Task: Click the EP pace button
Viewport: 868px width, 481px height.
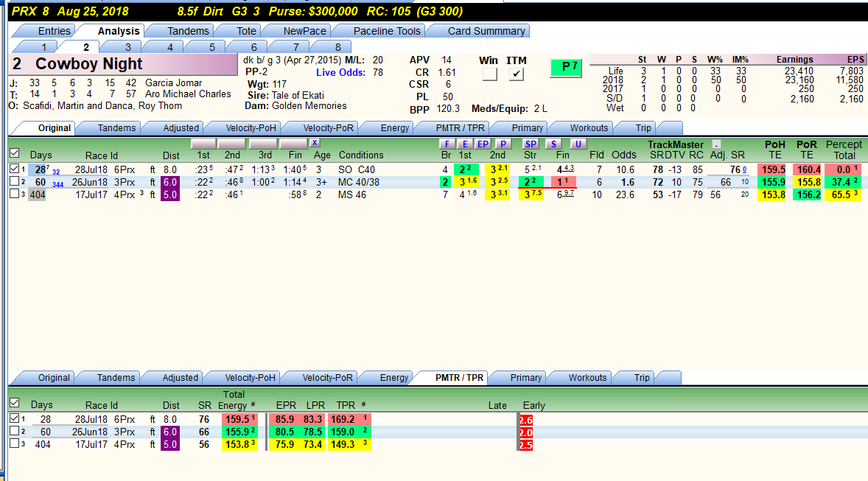Action: [x=483, y=144]
